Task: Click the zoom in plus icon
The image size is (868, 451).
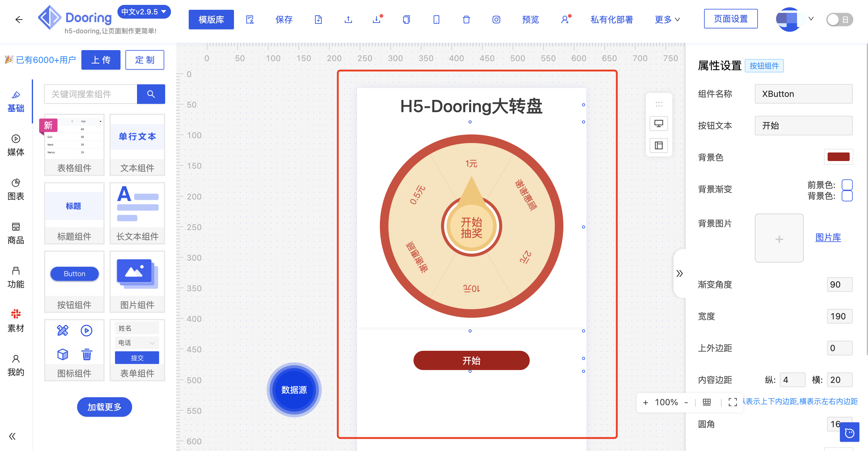Action: 646,402
